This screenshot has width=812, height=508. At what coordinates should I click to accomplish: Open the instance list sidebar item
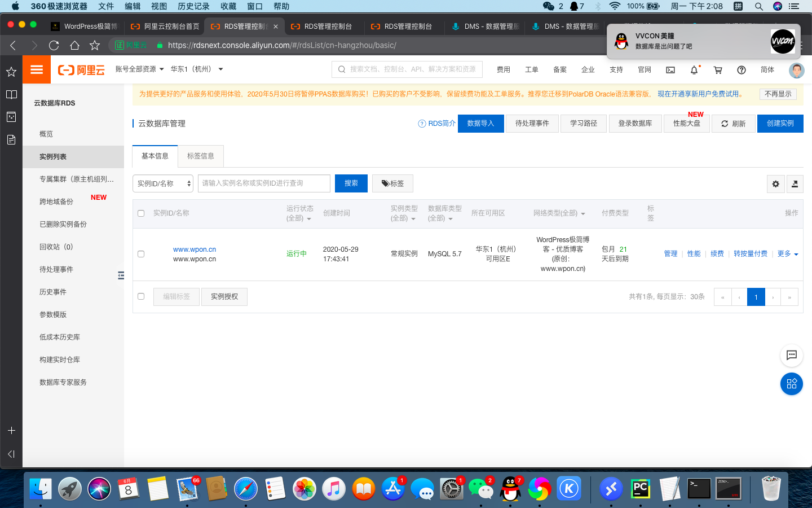(73, 157)
